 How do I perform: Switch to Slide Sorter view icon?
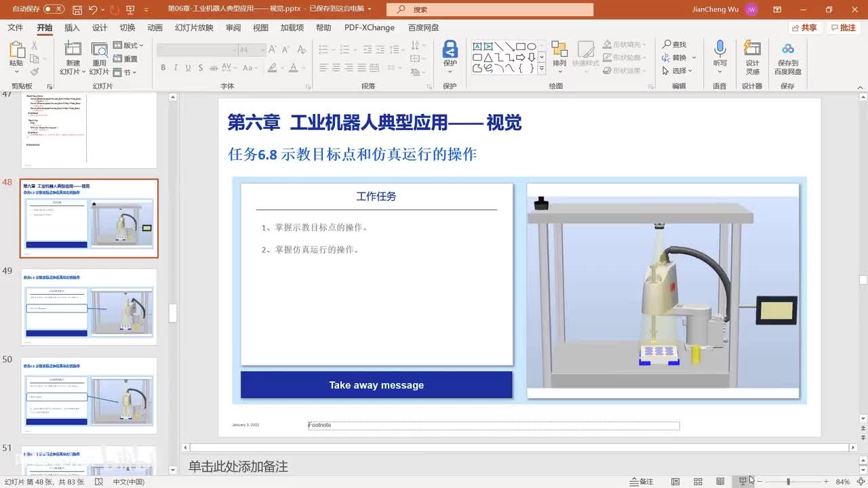tap(698, 481)
